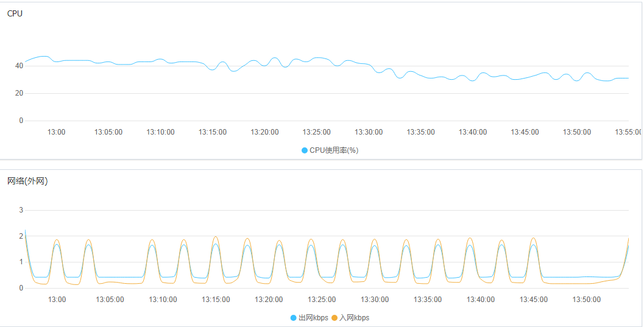Select 13:45:00 on the CPU chart axis

click(x=525, y=132)
